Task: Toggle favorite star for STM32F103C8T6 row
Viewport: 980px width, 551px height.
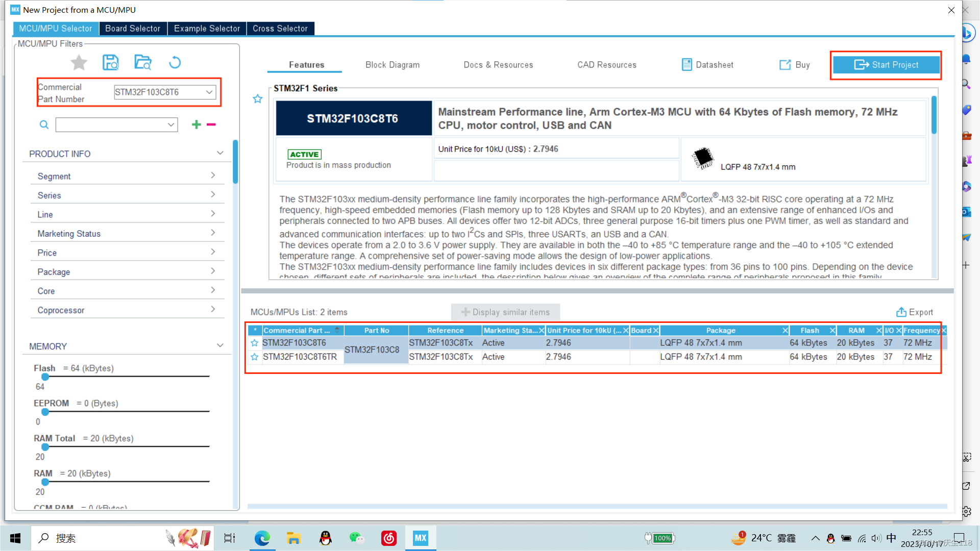Action: (255, 343)
